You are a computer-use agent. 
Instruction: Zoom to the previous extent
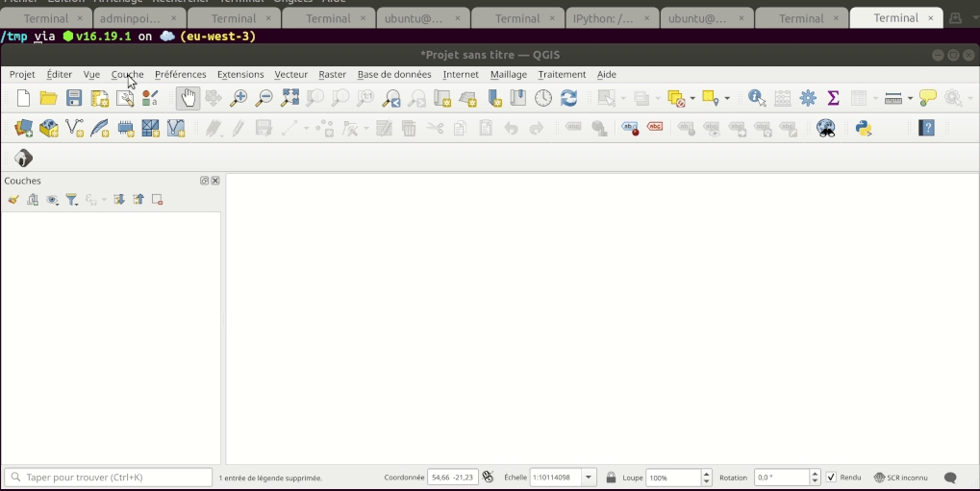click(x=391, y=98)
